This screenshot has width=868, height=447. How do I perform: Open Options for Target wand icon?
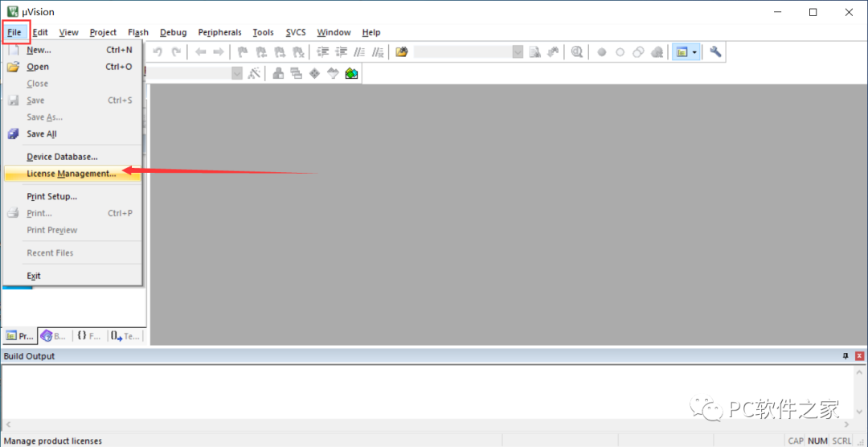[x=254, y=73]
